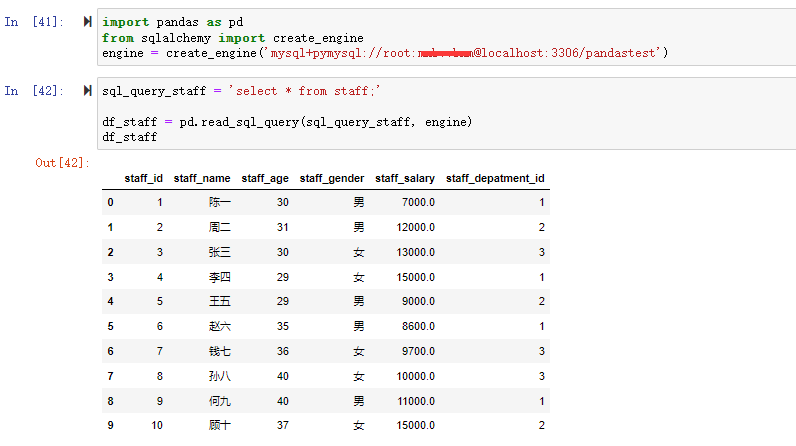Image resolution: width=796 pixels, height=446 pixels.
Task: Click the age value 37 for 顾十
Action: pyautogui.click(x=283, y=425)
